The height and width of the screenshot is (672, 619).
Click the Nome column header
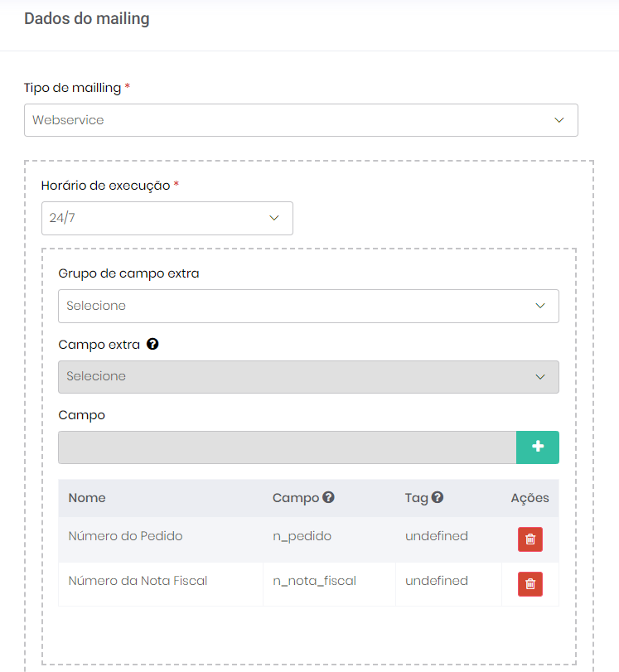[87, 498]
